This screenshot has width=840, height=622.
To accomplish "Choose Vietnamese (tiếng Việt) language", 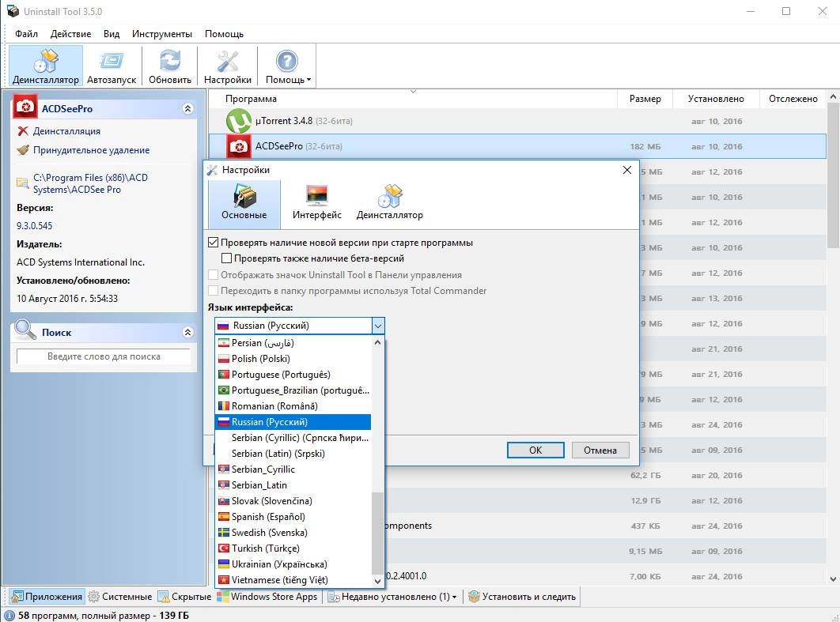I will click(293, 579).
